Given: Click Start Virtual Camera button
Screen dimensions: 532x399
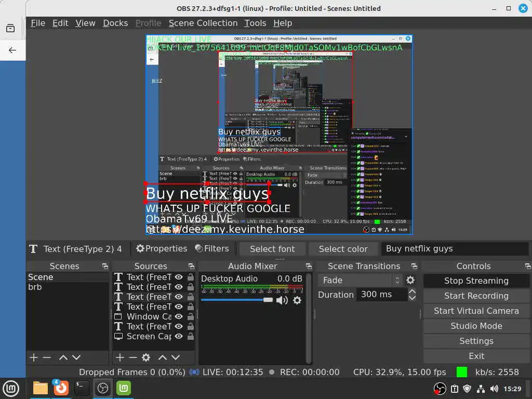Looking at the screenshot, I should (x=476, y=311).
